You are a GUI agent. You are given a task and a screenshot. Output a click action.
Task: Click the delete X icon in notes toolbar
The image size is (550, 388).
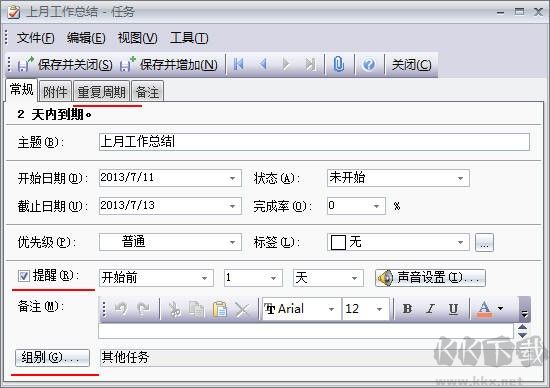(x=242, y=309)
